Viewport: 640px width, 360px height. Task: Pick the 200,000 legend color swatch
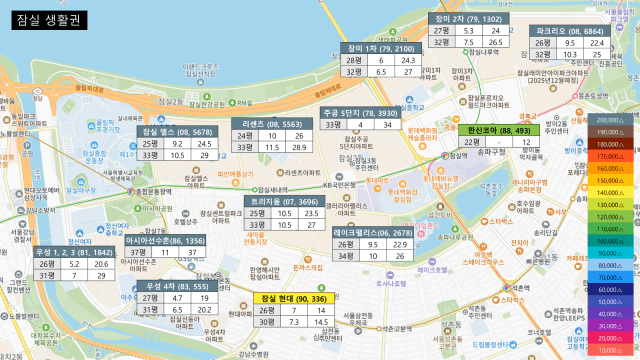(x=610, y=120)
